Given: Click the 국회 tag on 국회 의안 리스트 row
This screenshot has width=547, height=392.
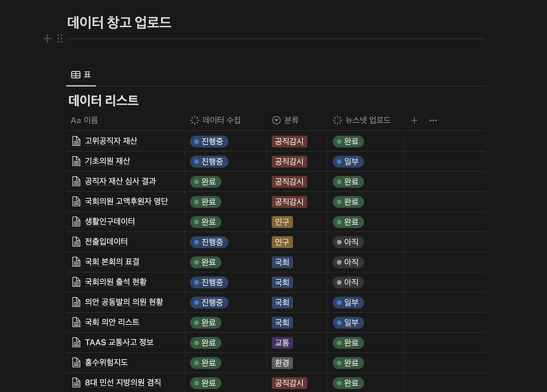Looking at the screenshot, I should pyautogui.click(x=282, y=322).
